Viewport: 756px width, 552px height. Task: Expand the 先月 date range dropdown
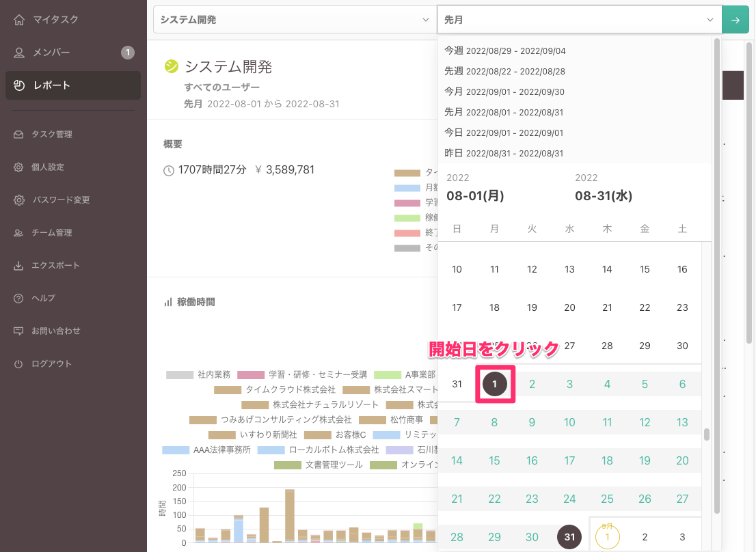coord(578,20)
